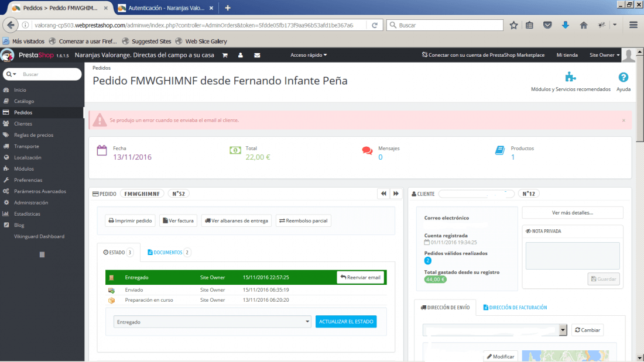
Task: Bookmark this page with the star icon
Action: pos(513,25)
